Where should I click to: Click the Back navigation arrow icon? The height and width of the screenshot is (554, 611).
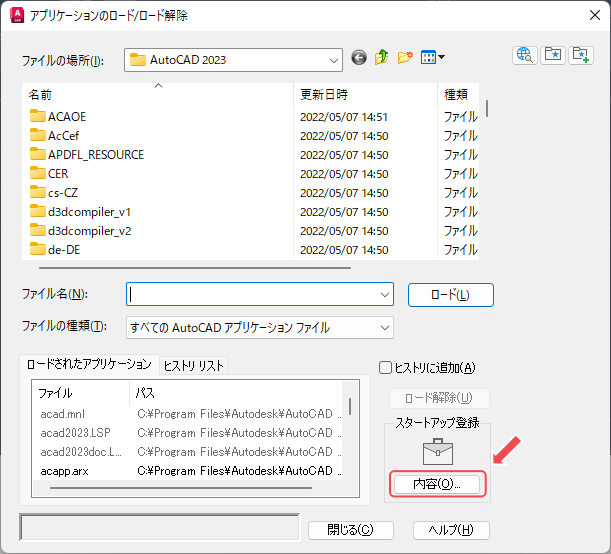360,59
